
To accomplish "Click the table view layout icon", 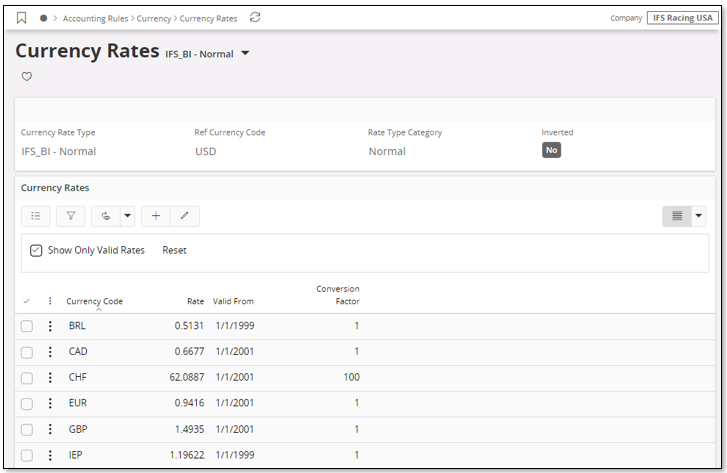I will 677,215.
